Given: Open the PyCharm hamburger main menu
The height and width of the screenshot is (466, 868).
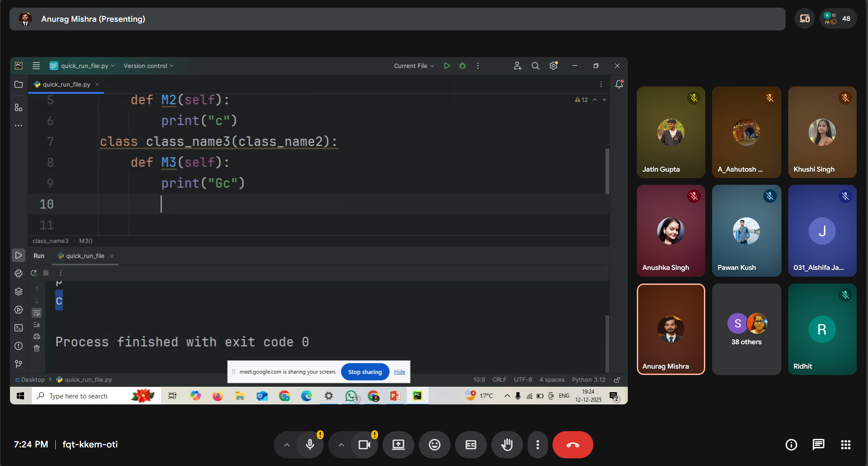Looking at the screenshot, I should point(36,66).
